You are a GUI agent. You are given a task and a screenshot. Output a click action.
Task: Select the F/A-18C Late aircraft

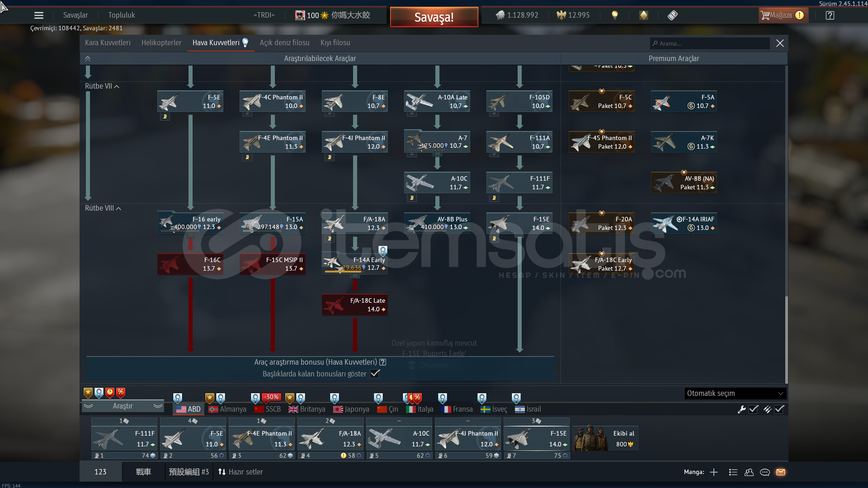(x=355, y=305)
